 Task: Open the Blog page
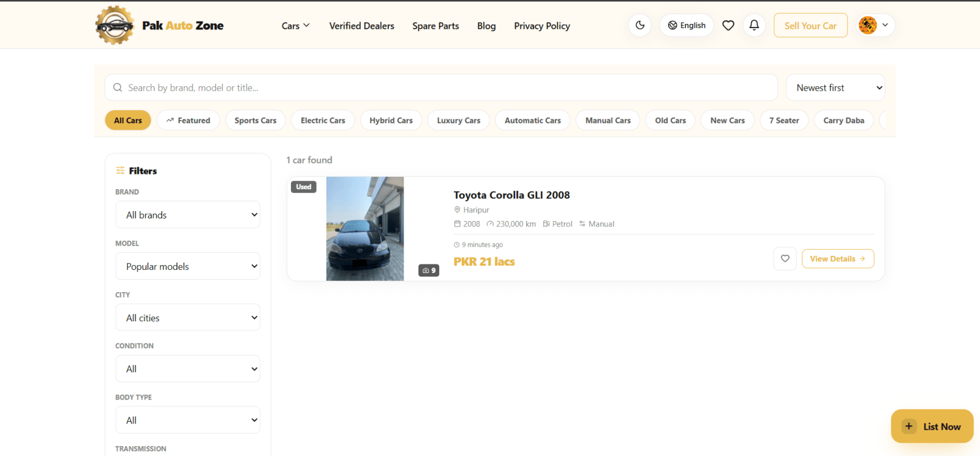coord(486,26)
